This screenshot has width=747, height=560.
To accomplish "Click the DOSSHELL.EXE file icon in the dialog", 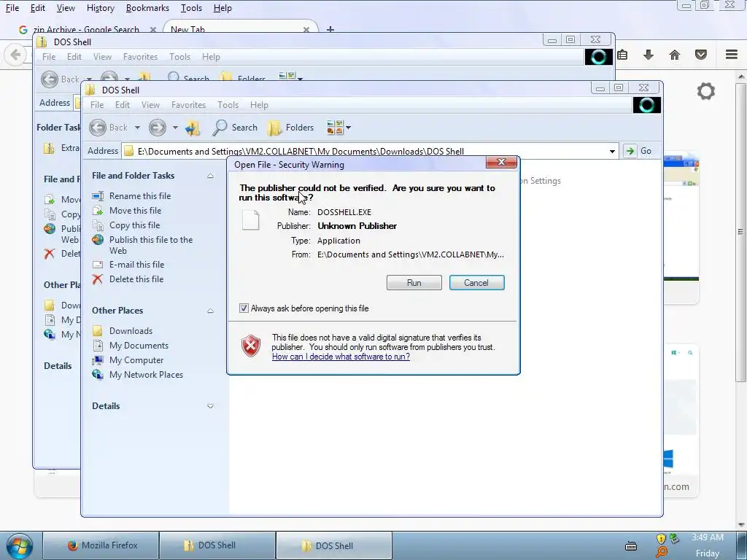I will point(251,220).
